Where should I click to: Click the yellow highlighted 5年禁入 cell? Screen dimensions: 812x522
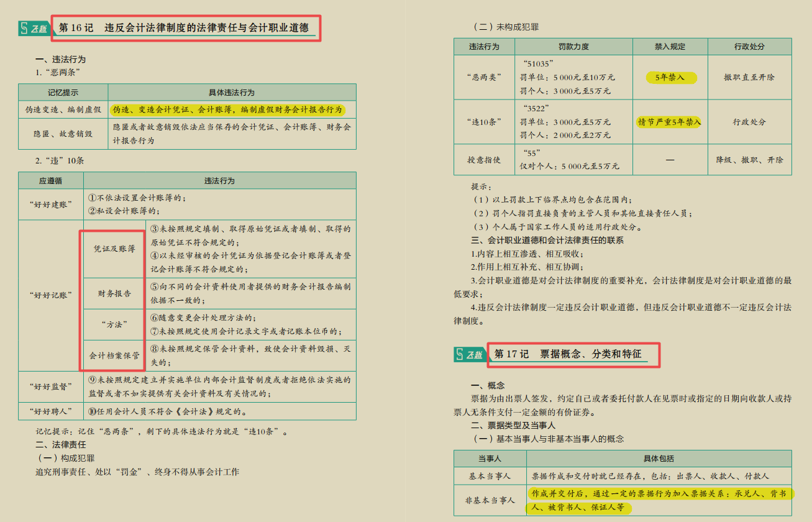tap(670, 76)
